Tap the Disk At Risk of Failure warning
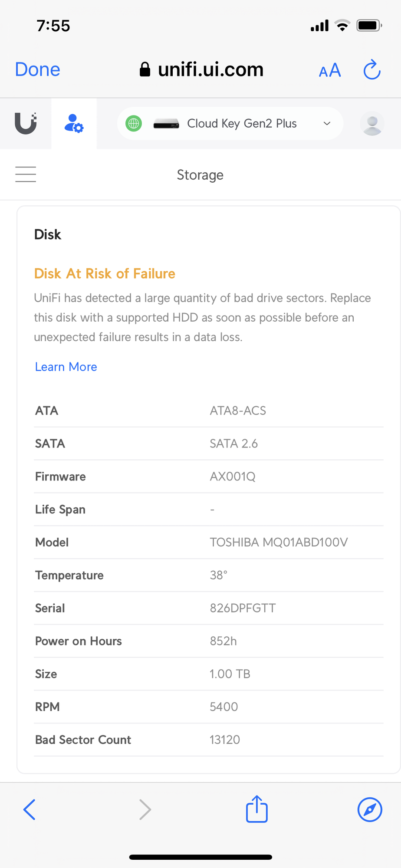 (x=105, y=273)
